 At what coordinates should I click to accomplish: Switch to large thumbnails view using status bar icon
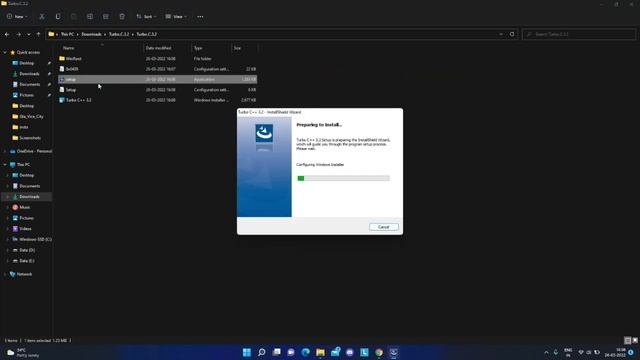[635, 340]
